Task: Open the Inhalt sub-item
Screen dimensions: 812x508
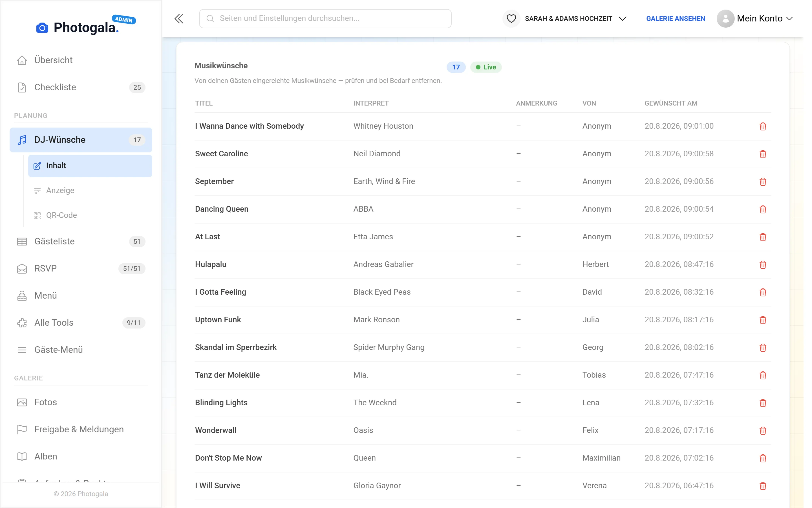Action: coord(90,166)
